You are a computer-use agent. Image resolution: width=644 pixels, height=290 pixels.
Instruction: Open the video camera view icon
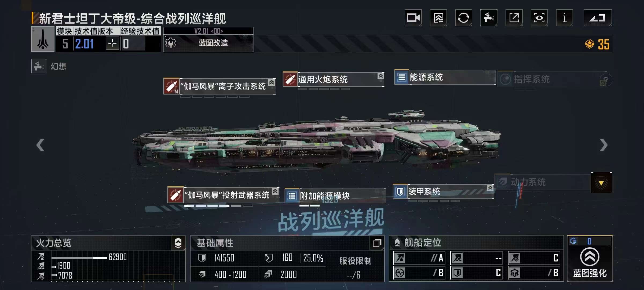pyautogui.click(x=413, y=18)
